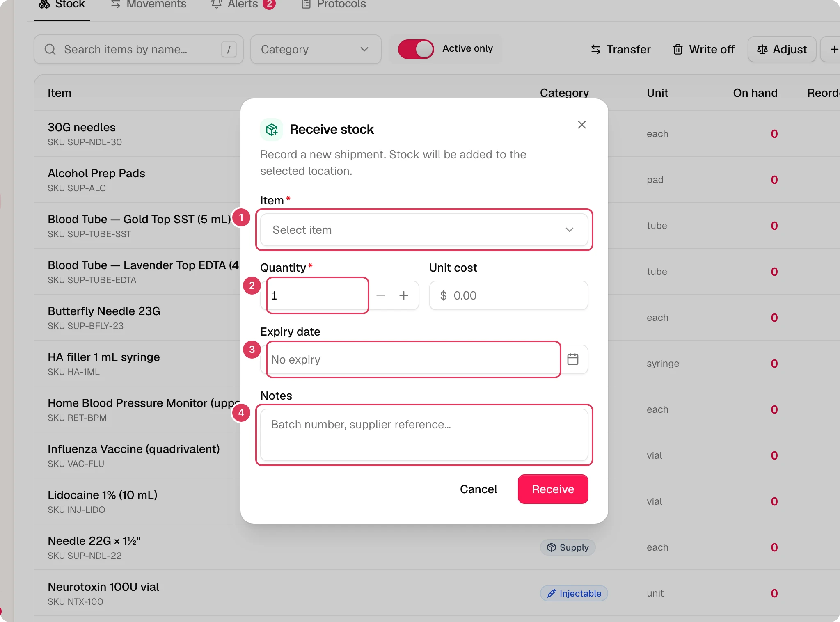Open the expiry date calendar picker

pos(573,359)
